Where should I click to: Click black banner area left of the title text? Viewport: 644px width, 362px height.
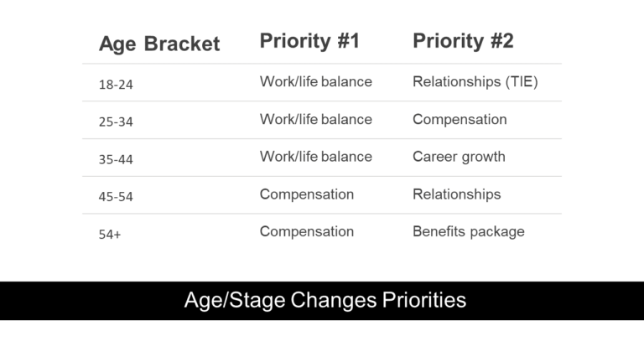84,300
